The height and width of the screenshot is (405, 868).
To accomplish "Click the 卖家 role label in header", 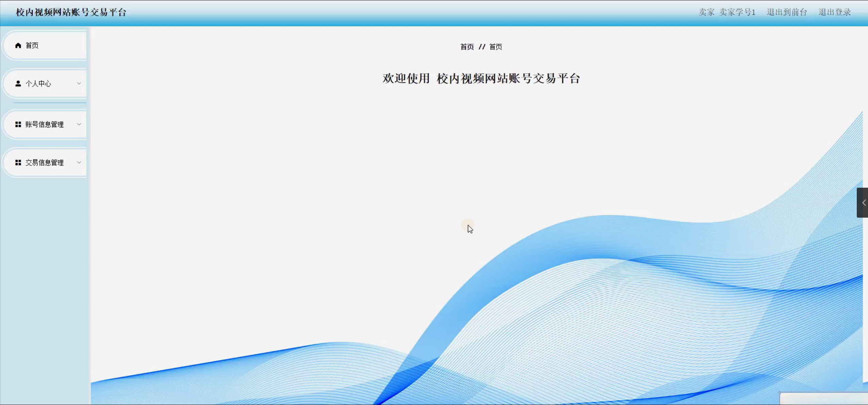I will tap(706, 12).
